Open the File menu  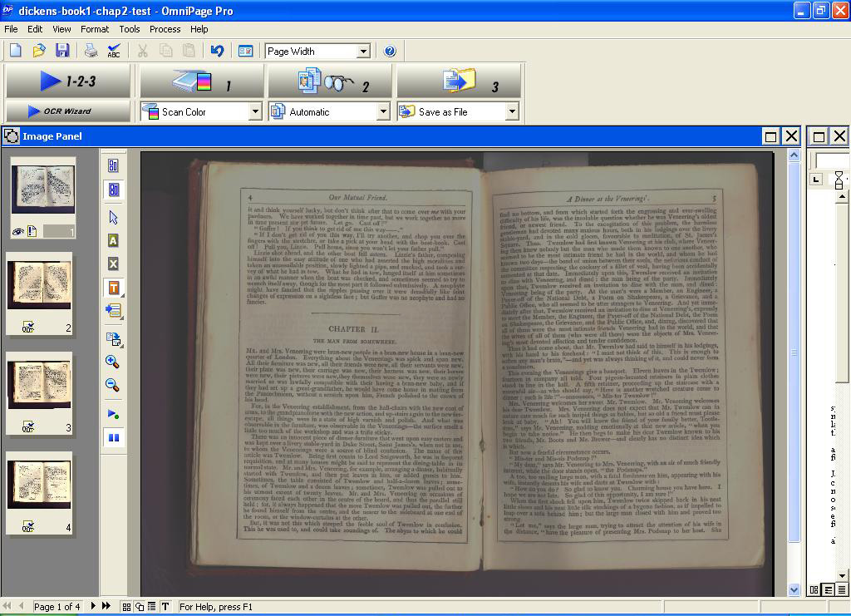11,29
